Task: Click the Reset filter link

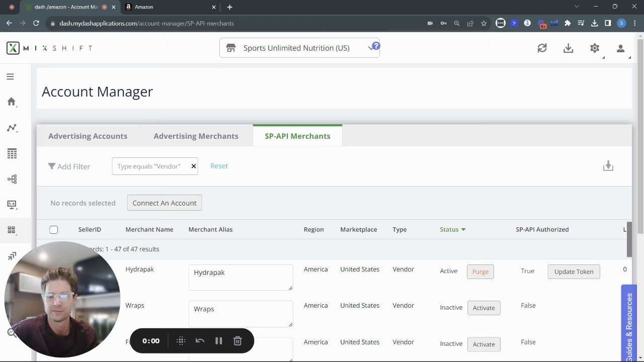Action: 219,166
